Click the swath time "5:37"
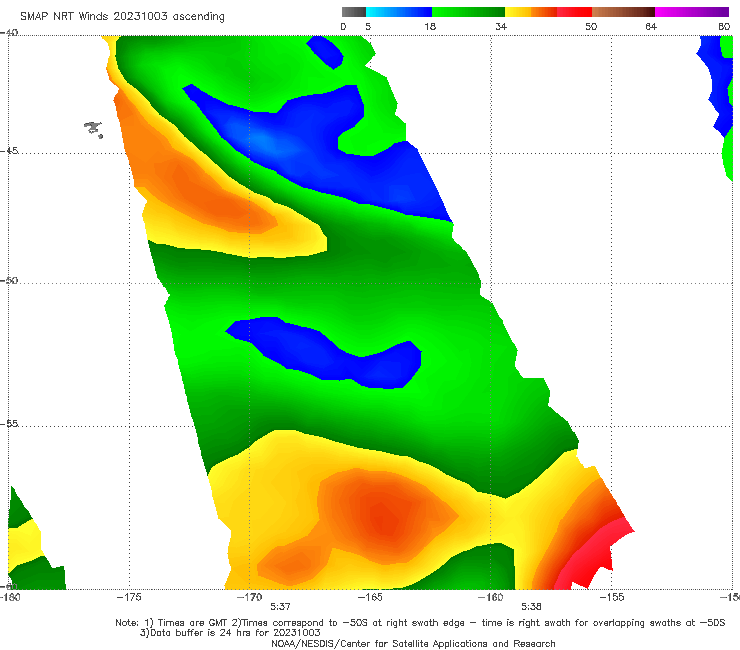 click(x=280, y=607)
